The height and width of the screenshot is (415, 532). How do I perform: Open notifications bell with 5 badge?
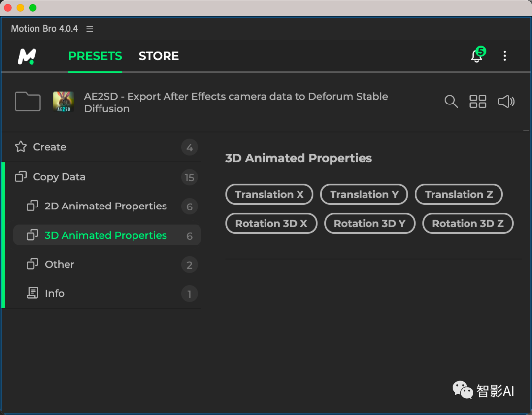point(478,55)
